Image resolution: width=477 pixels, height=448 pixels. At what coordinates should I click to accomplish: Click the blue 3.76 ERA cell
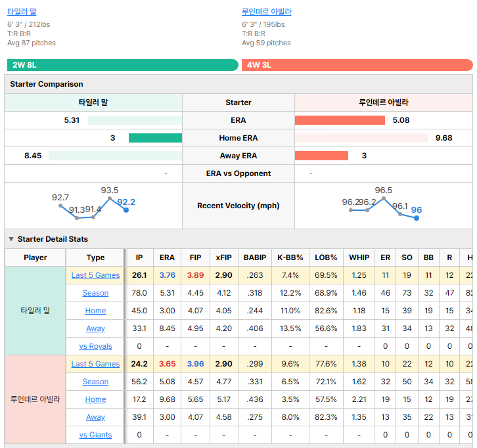(x=168, y=275)
